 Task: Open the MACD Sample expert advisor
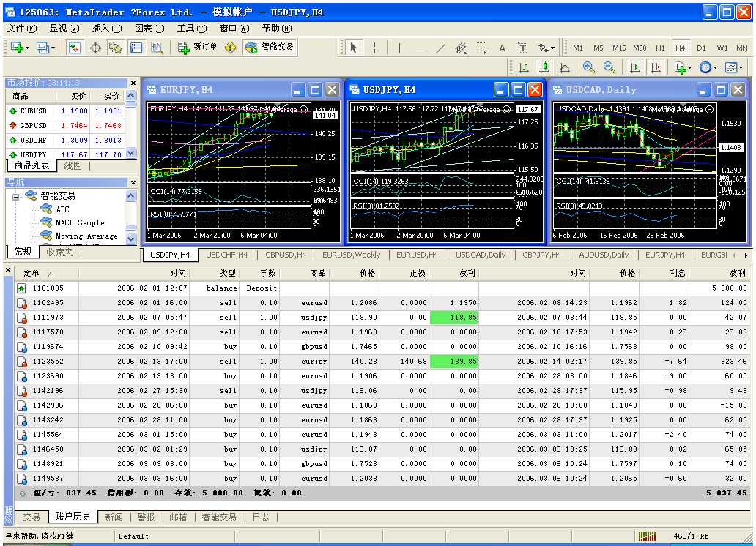coord(80,222)
